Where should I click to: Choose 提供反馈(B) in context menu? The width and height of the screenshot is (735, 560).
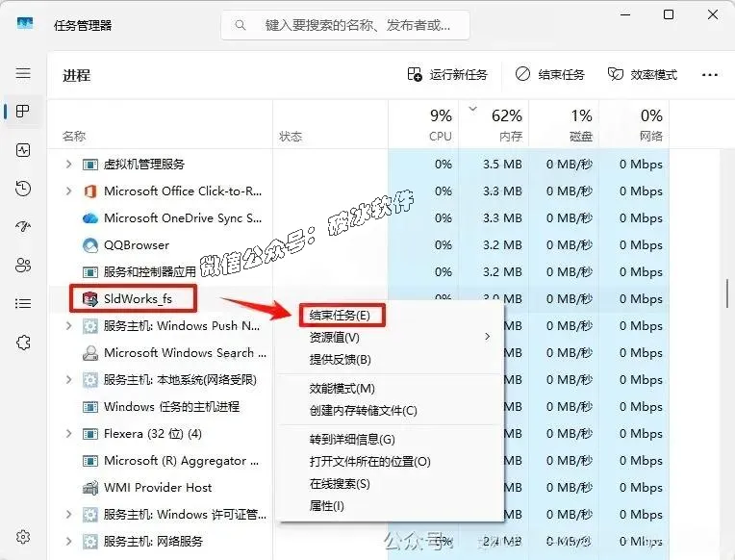click(x=341, y=360)
